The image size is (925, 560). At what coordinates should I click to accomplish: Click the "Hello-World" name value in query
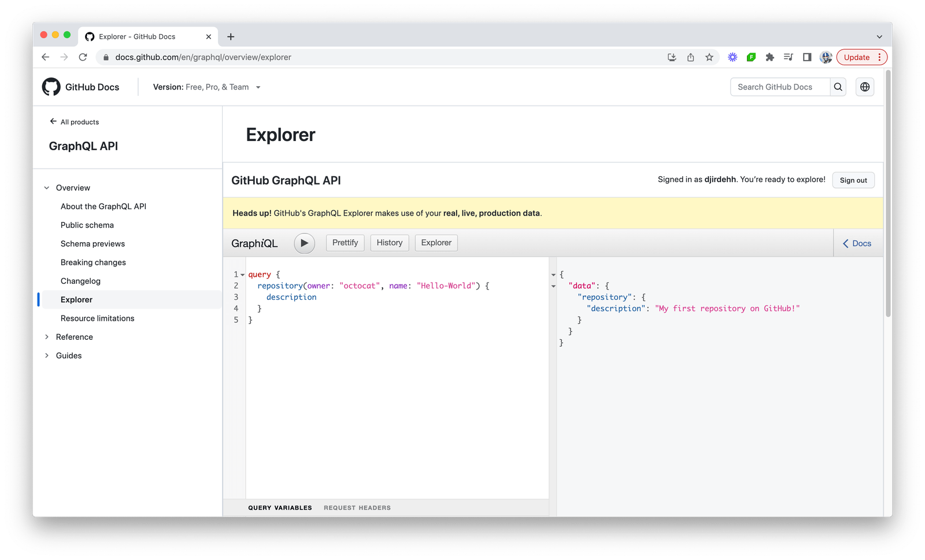coord(446,286)
